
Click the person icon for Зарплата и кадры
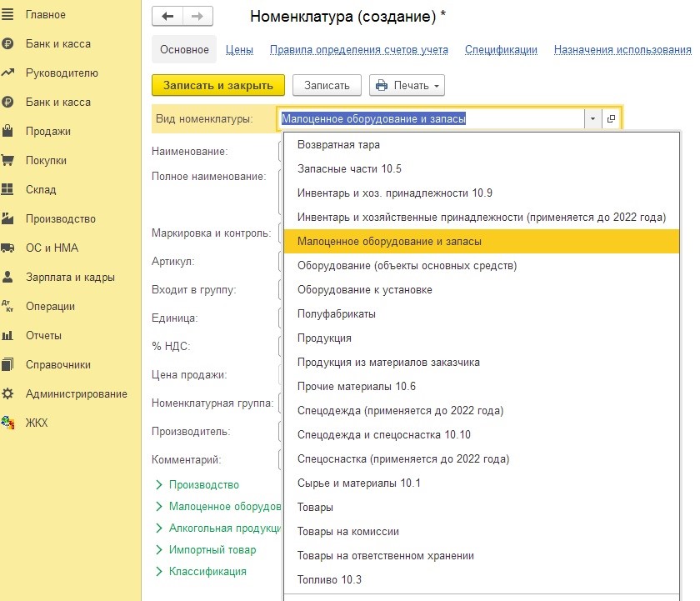(x=7, y=277)
